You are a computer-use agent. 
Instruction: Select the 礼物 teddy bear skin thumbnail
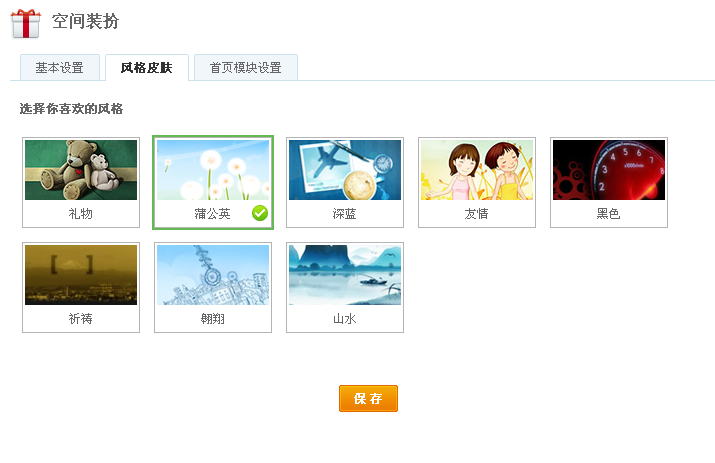(81, 170)
